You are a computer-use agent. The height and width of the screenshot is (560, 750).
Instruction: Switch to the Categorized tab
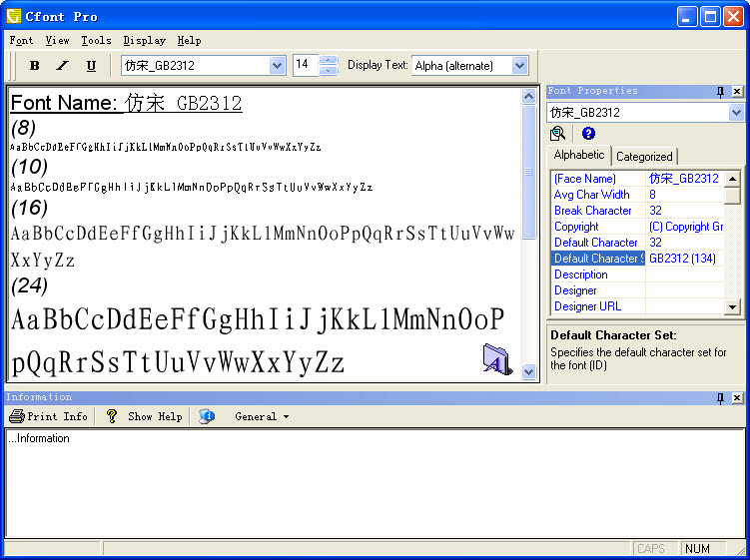pos(644,157)
